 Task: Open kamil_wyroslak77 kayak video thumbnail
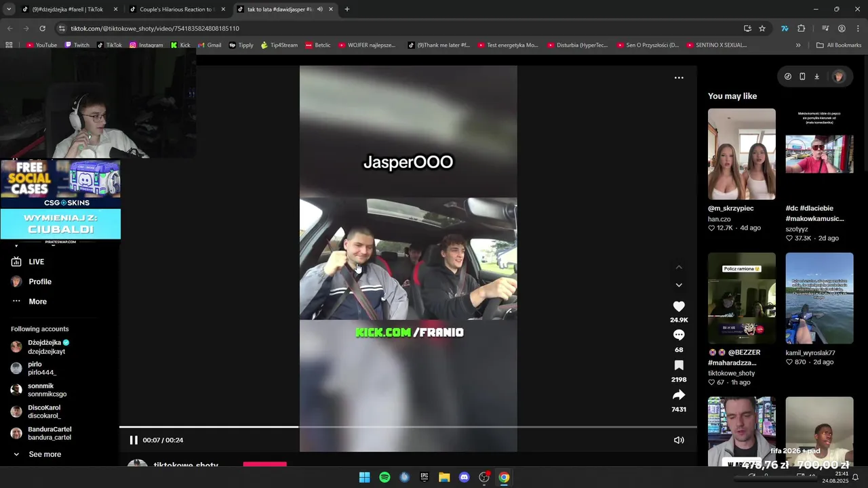click(819, 298)
